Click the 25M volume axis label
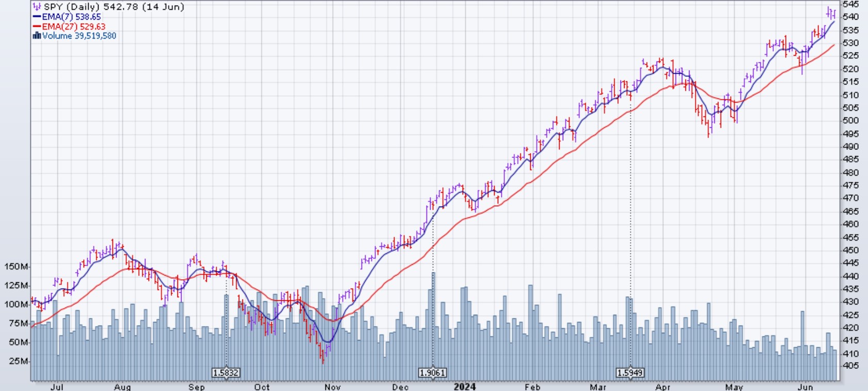Image resolution: width=868 pixels, height=391 pixels. (x=18, y=361)
